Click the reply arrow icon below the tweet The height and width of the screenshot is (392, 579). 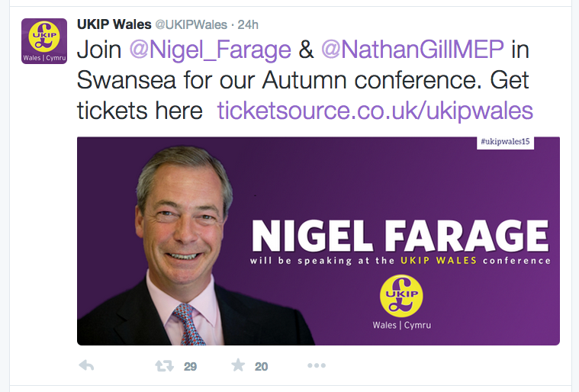(x=86, y=365)
